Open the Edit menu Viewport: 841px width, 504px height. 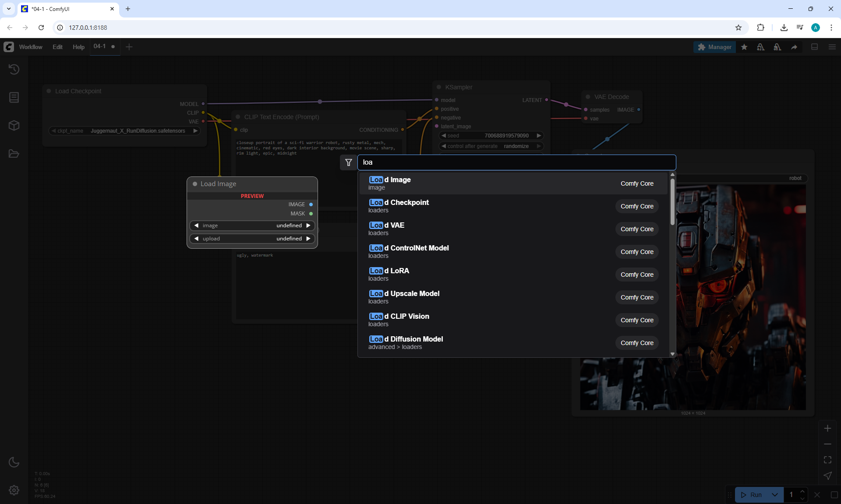pos(57,47)
